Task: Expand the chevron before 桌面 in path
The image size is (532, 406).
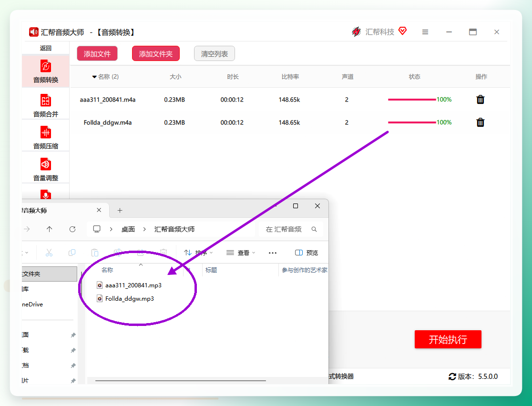Action: [111, 229]
